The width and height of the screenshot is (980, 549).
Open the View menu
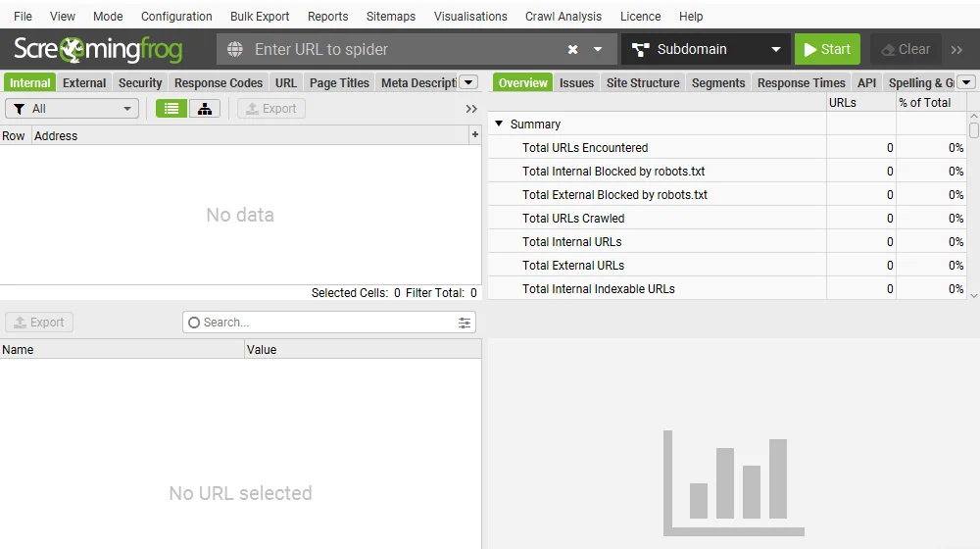point(63,17)
